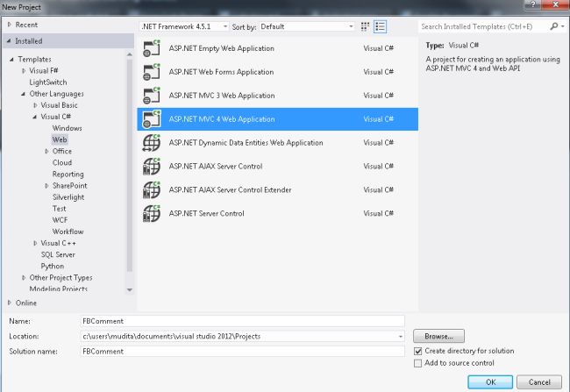Viewport: 570px width, 392px height.
Task: Click the project Name input field
Action: pyautogui.click(x=242, y=321)
